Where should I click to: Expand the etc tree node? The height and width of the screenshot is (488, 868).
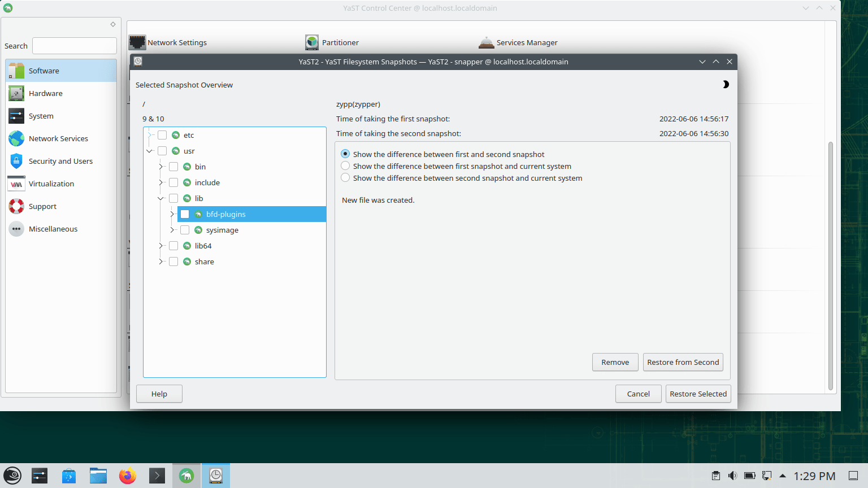click(x=149, y=135)
